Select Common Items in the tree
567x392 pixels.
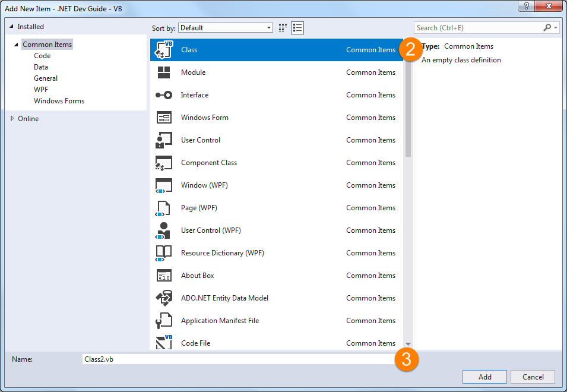(x=47, y=45)
